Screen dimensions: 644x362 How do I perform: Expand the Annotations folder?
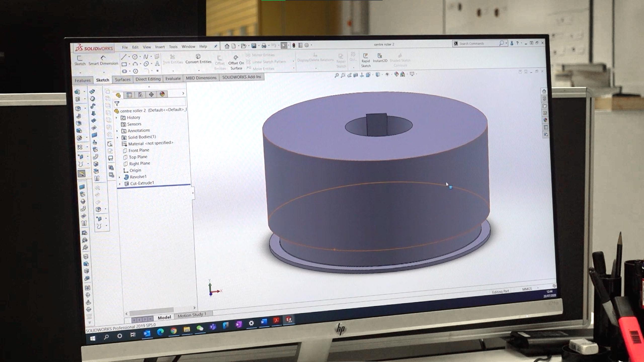[x=117, y=130]
